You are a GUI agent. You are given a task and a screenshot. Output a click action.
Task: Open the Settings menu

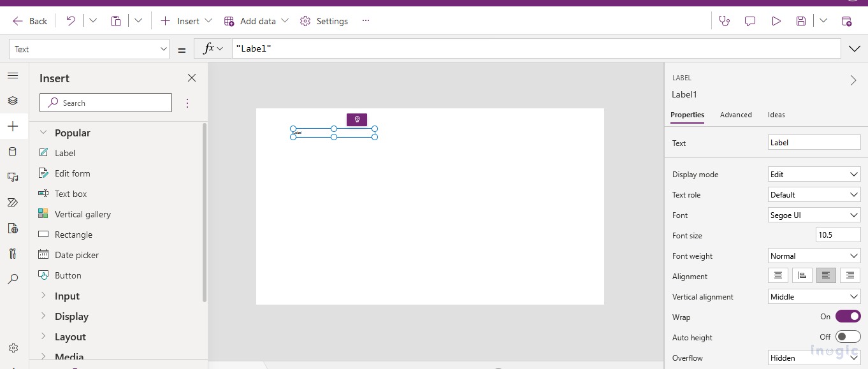pyautogui.click(x=324, y=21)
